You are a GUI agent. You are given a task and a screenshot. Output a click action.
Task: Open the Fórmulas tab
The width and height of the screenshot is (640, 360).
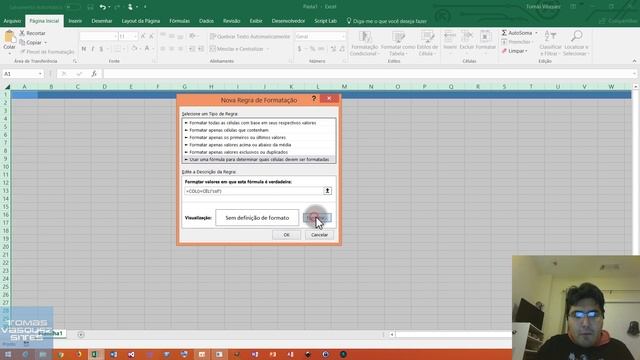pos(180,21)
